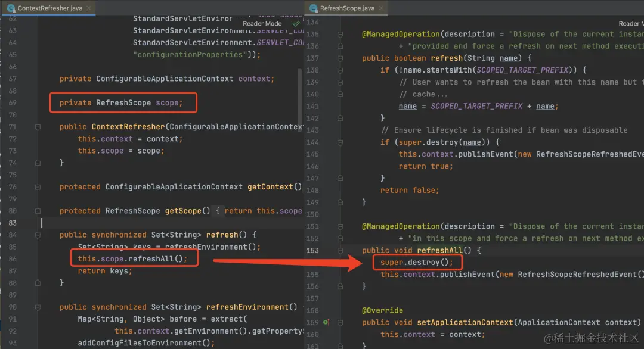Click 'return keys;' statement
Viewport: 644px width, 349px height.
[x=105, y=270]
